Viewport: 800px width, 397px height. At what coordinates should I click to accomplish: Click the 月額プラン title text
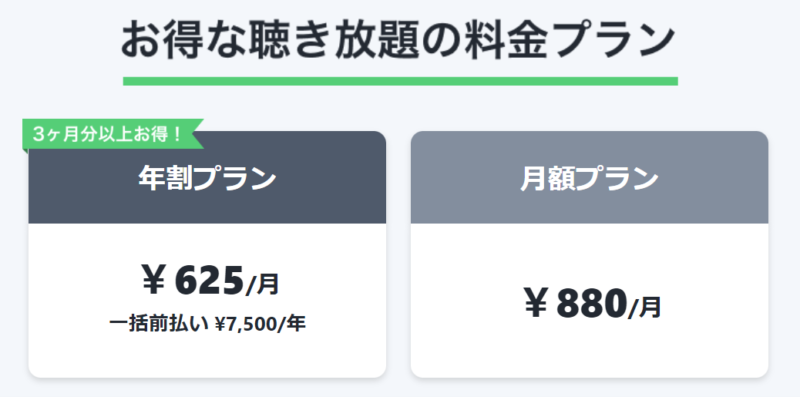click(x=589, y=179)
